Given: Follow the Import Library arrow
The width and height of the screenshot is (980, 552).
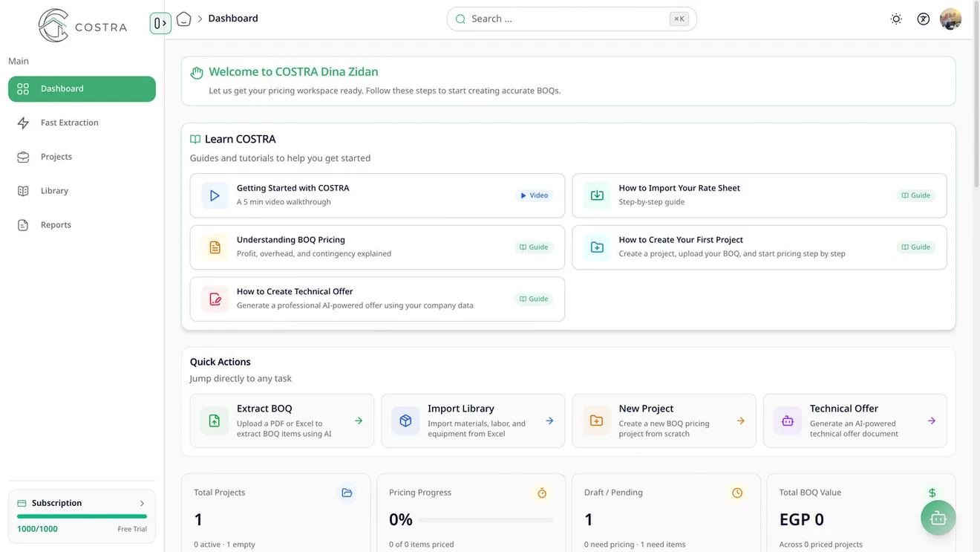Looking at the screenshot, I should pyautogui.click(x=549, y=421).
